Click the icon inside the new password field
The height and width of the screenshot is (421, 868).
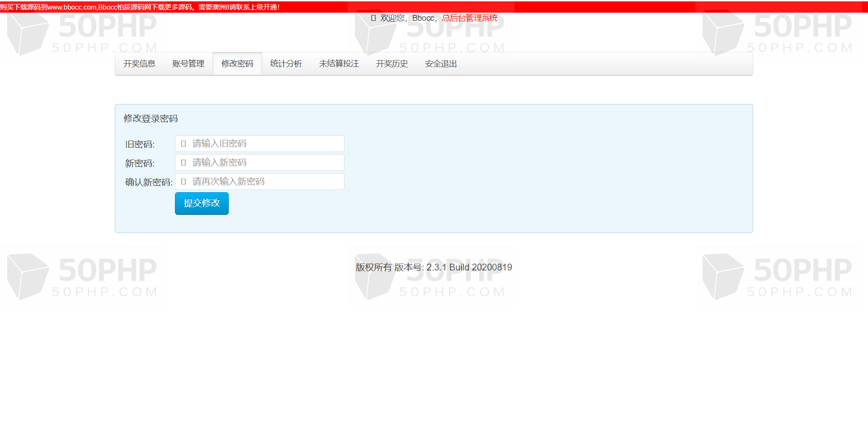pos(184,163)
